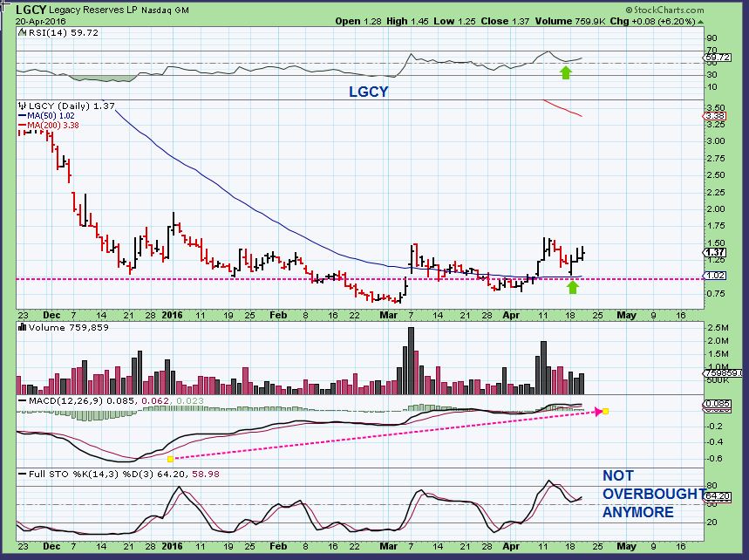Click the 0.085 MACD value tag
This screenshot has height=560, width=749.
pos(718,404)
